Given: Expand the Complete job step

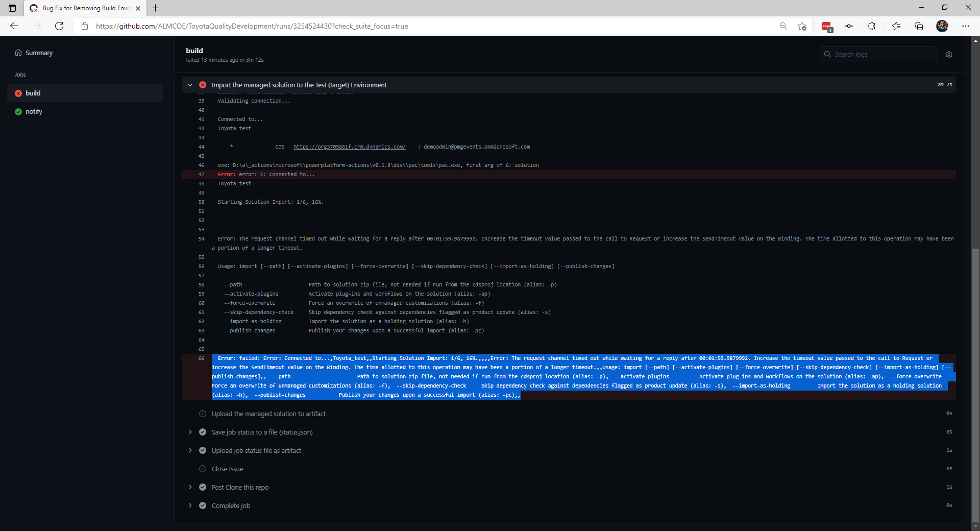Looking at the screenshot, I should [190, 505].
